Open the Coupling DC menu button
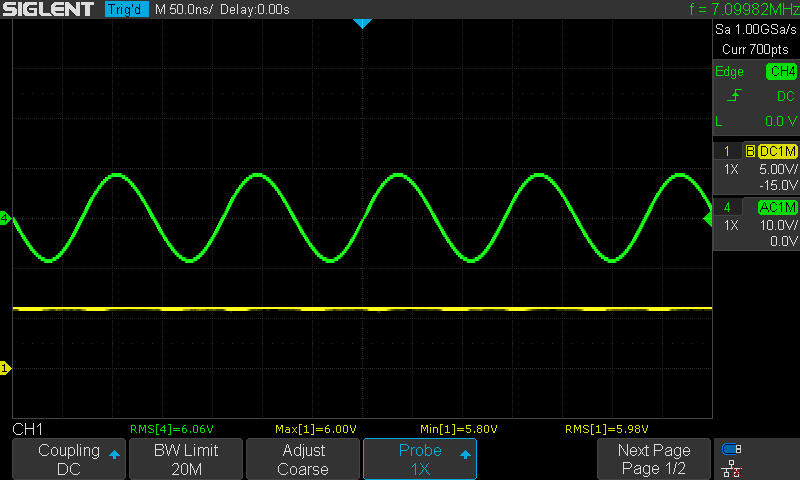Screen dimensions: 800x480 [69, 459]
